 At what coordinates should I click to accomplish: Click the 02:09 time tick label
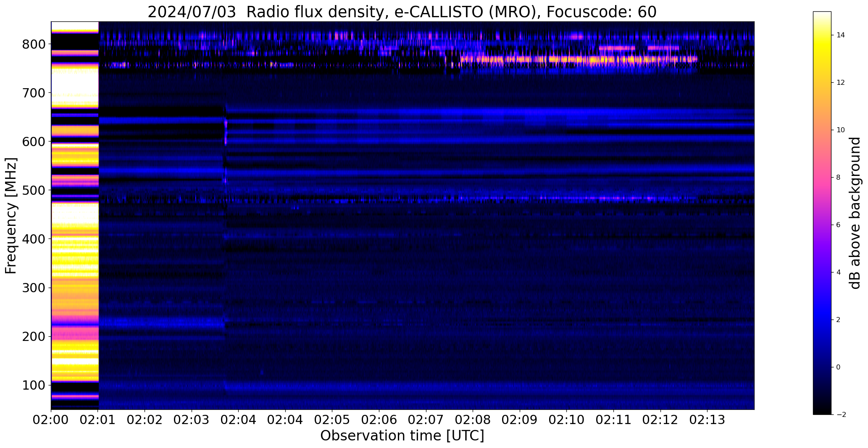tap(520, 420)
